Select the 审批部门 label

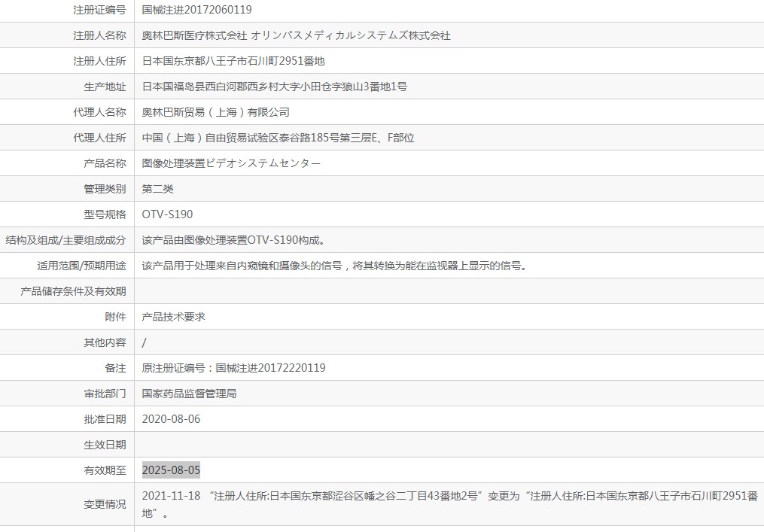click(x=105, y=394)
